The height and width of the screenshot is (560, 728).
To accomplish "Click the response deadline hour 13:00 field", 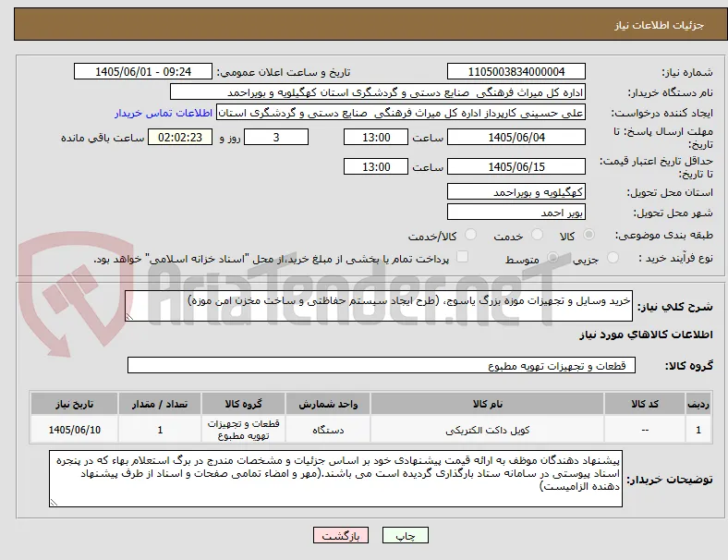I will [x=376, y=138].
